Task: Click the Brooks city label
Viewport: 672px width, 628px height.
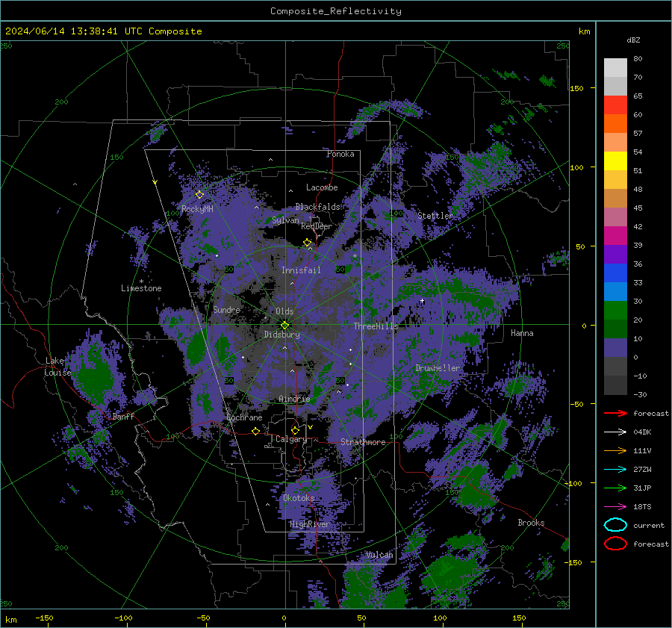Action: point(531,523)
